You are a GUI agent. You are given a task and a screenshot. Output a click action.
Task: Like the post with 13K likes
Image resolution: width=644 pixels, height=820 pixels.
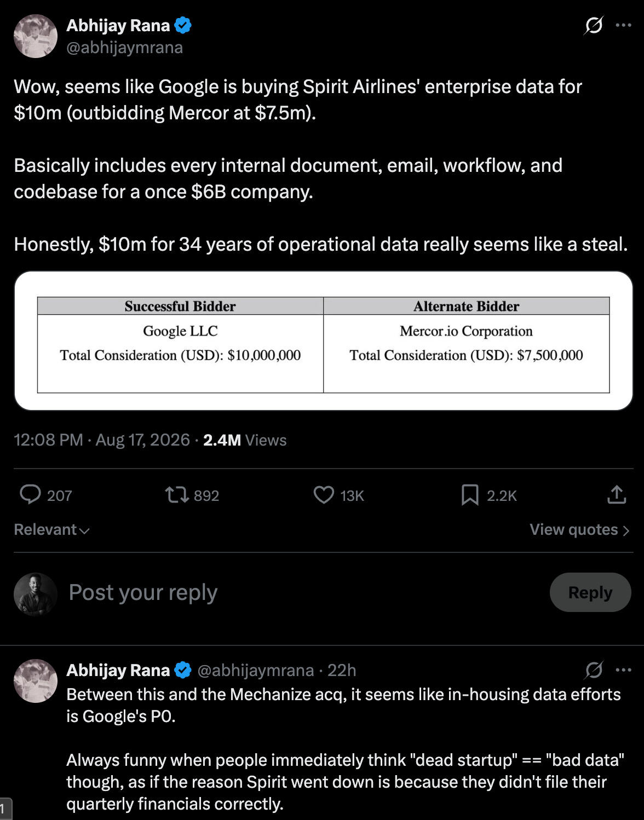324,495
